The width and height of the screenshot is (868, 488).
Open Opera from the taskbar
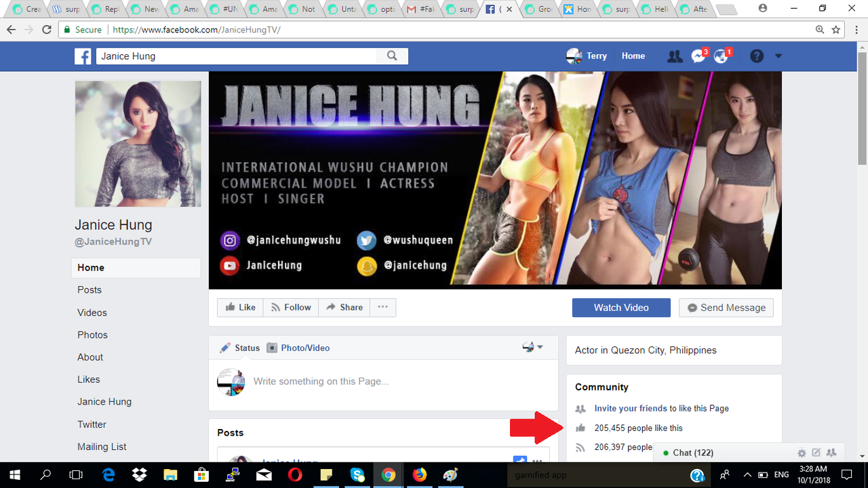tap(295, 475)
